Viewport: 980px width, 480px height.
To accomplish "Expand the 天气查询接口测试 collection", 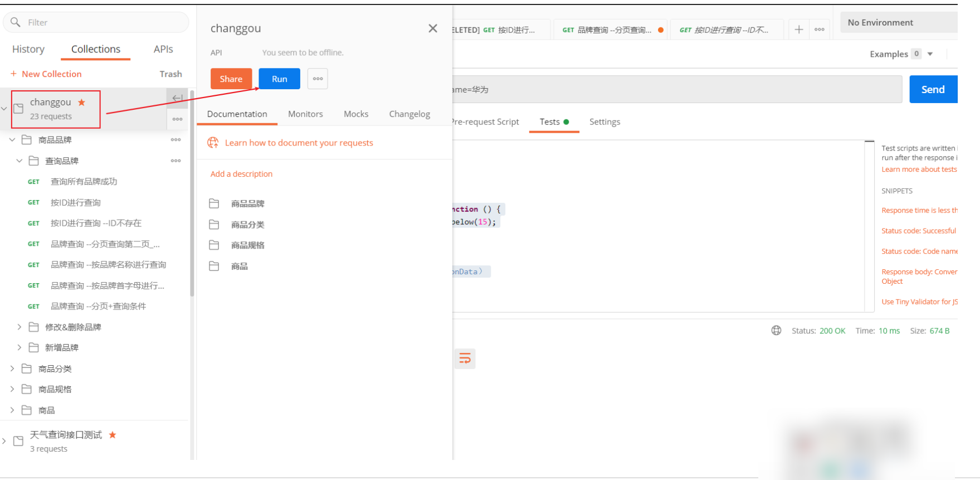I will click(4, 441).
